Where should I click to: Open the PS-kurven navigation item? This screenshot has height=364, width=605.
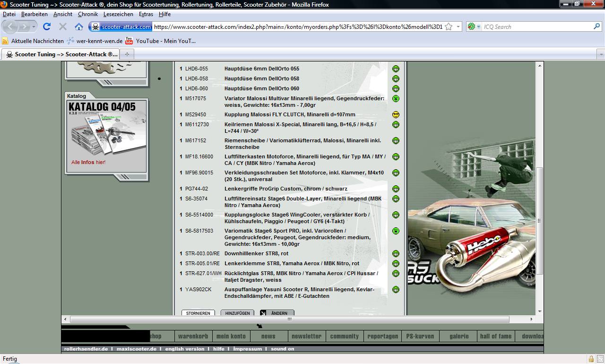pos(420,336)
